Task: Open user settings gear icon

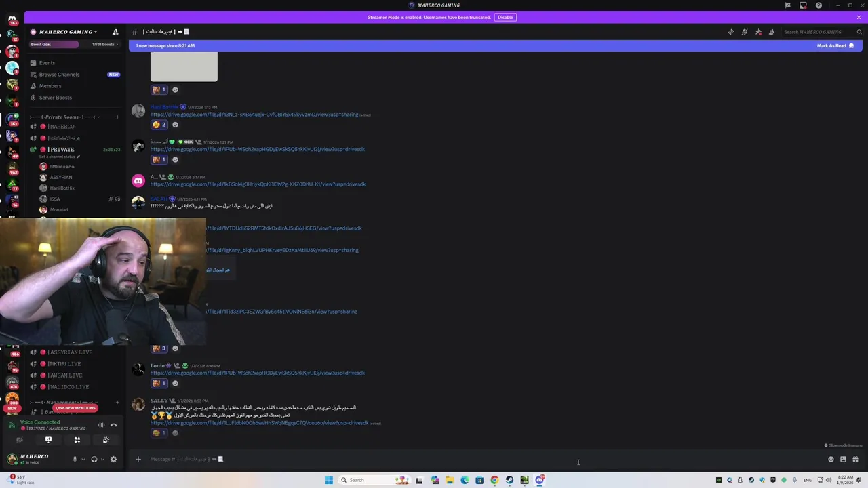Action: [113, 459]
